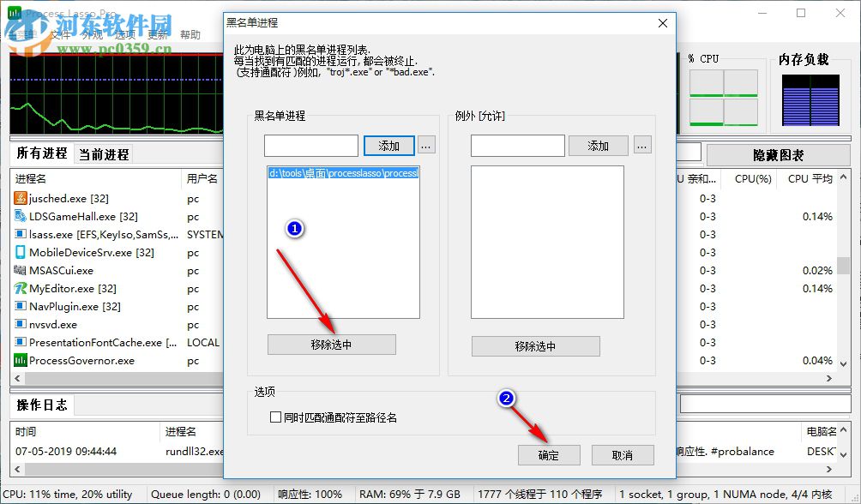Switch to 所有进程 tab
This screenshot has height=504, width=861.
[42, 153]
